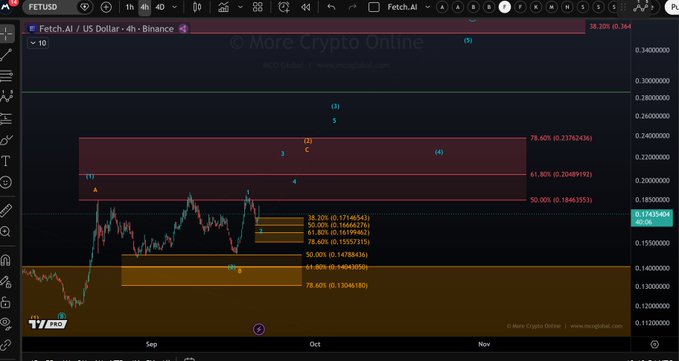
Task: Click the 78.60% (0.15557315) retracement label
Action: click(x=339, y=242)
